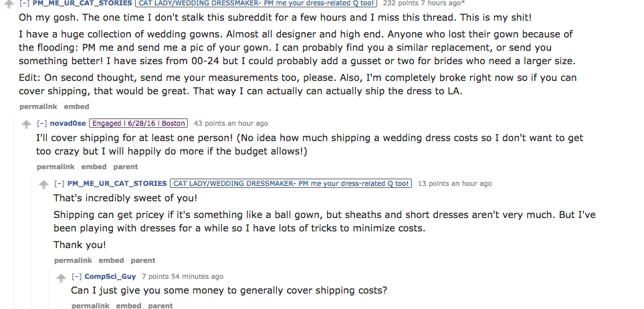The width and height of the screenshot is (644, 309).
Task: Click embed under the top wedding gown comment
Action: tap(76, 106)
